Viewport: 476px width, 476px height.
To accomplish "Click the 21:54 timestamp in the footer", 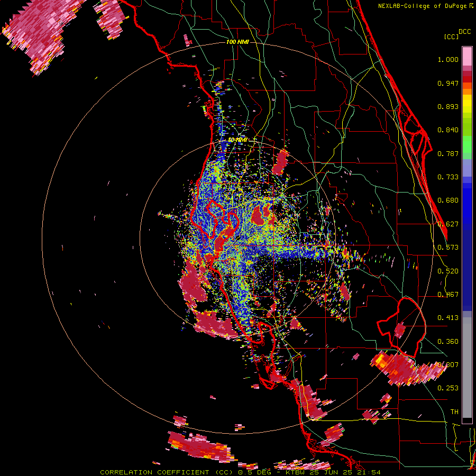I will (368, 472).
